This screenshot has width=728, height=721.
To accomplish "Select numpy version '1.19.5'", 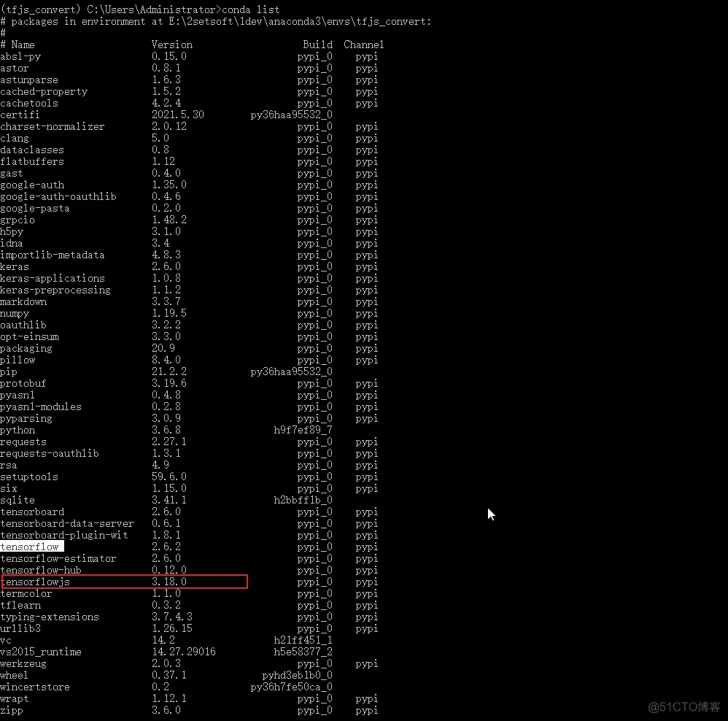I will click(169, 313).
